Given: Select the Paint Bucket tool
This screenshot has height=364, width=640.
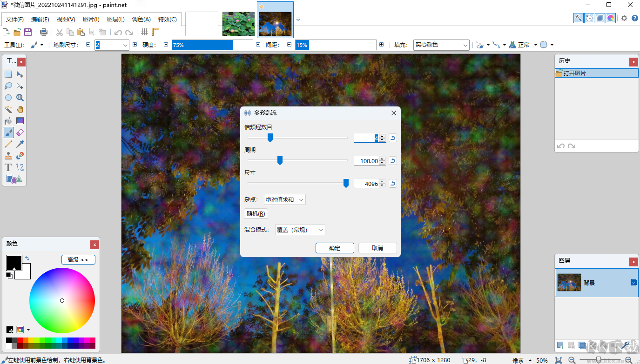Looking at the screenshot, I should click(8, 120).
